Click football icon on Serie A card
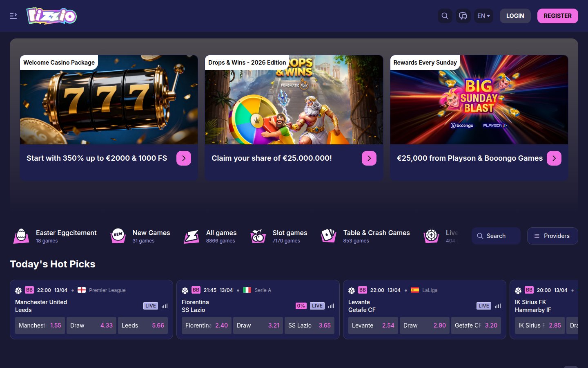Viewport: 588px width, 368px height. (185, 290)
